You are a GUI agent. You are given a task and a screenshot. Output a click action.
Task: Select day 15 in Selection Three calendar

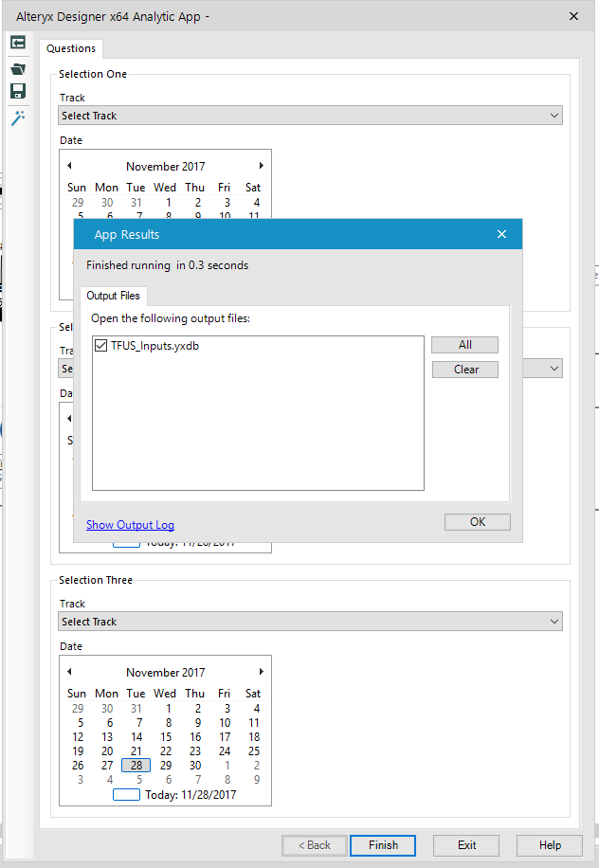(x=166, y=737)
